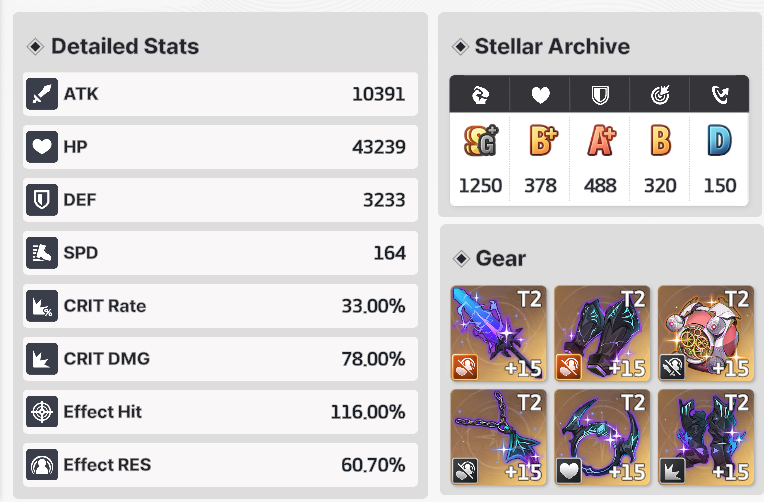Select the SG+ grade badge
The height and width of the screenshot is (502, 764).
pyautogui.click(x=481, y=140)
